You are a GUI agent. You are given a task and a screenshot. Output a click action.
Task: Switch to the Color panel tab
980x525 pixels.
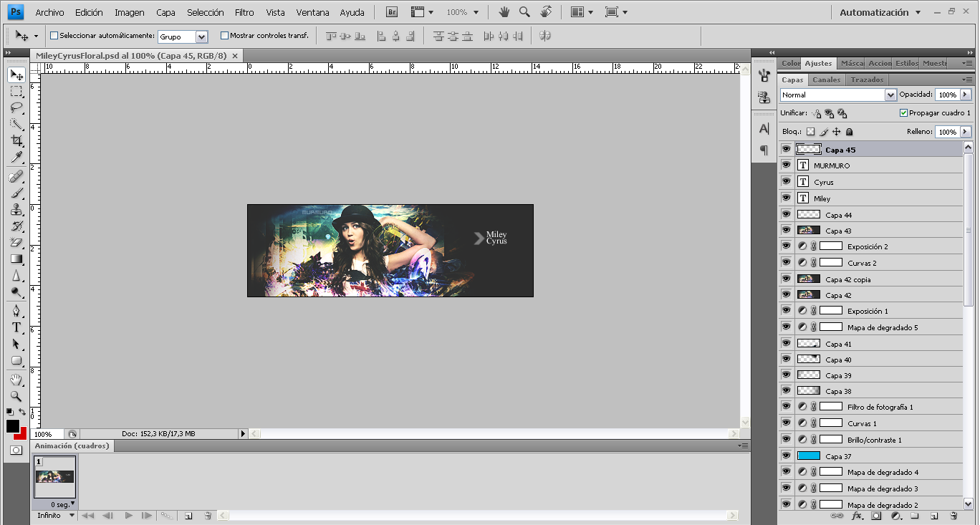791,63
